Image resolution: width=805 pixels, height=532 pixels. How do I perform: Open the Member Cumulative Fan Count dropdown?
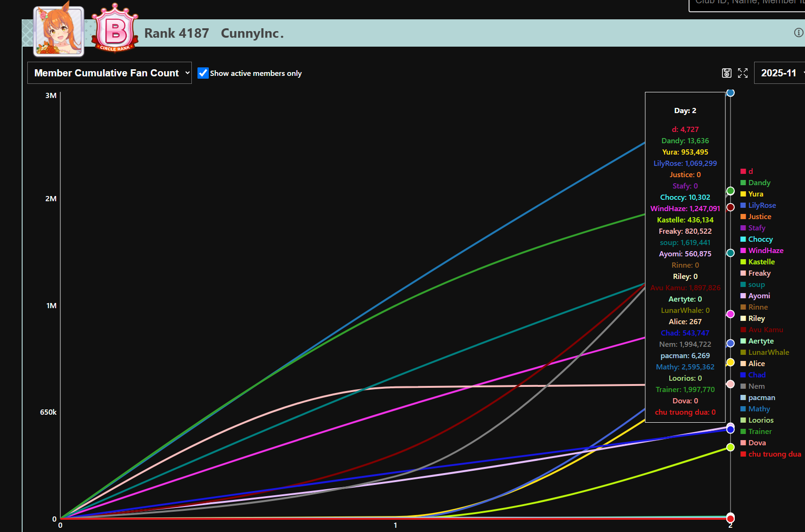[x=109, y=73]
